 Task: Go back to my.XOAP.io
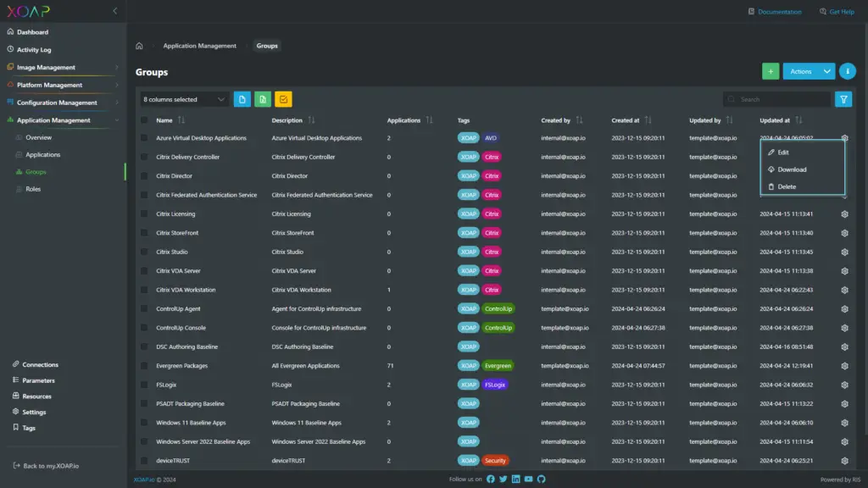coord(46,466)
